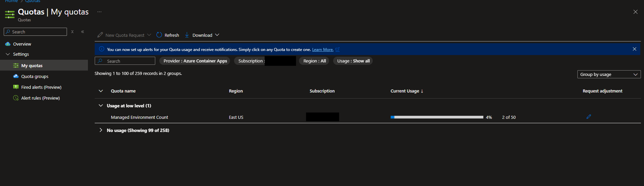Open the Group by usage dropdown
Screen dimensions: 644x186
[609, 74]
